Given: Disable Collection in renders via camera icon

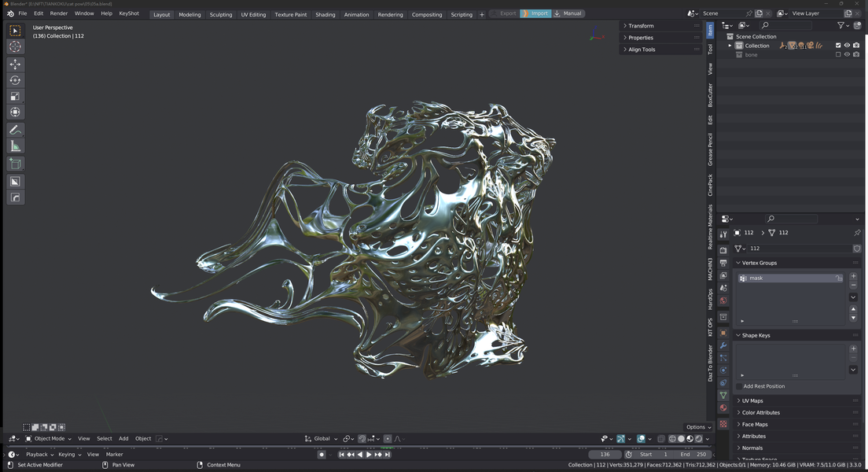Looking at the screenshot, I should point(856,46).
